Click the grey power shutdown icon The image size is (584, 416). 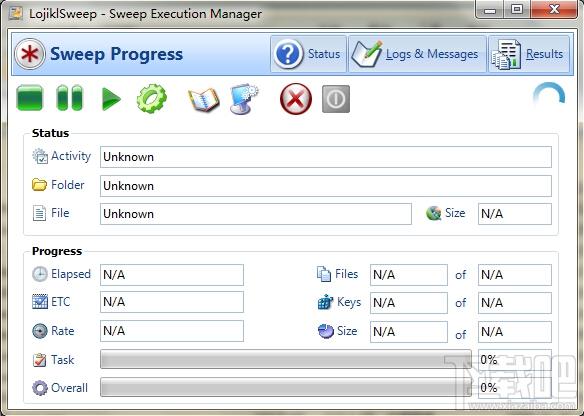[x=336, y=99]
